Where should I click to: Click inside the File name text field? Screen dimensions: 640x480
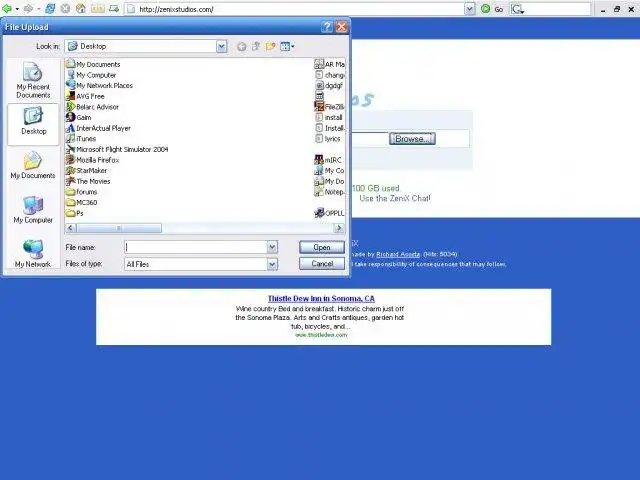[196, 247]
